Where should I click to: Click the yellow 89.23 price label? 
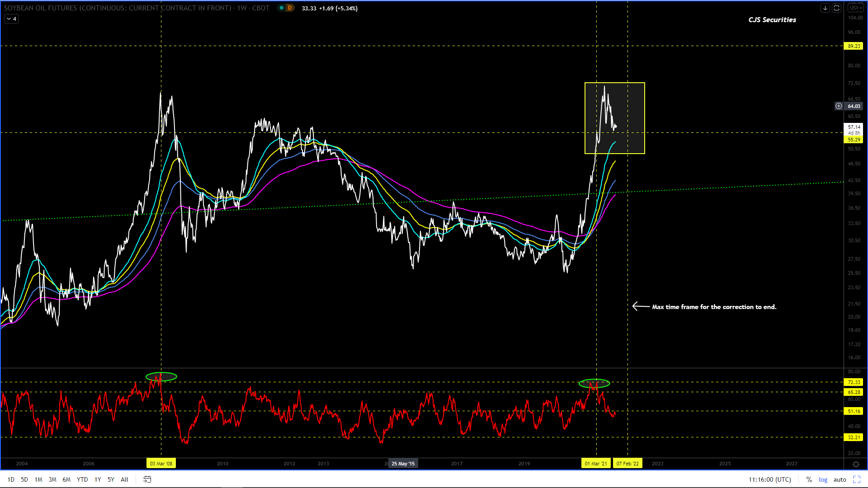click(x=854, y=46)
